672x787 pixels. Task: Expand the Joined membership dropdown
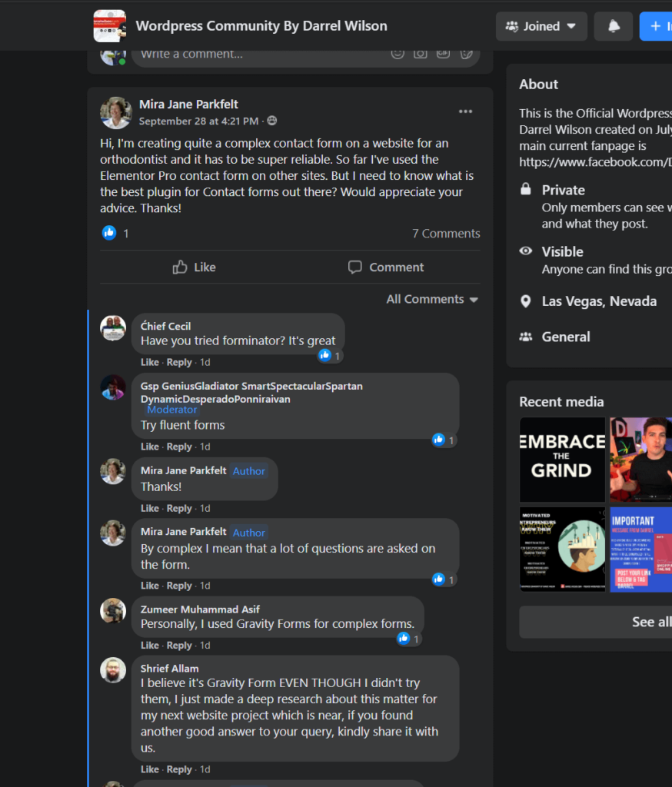coord(541,26)
